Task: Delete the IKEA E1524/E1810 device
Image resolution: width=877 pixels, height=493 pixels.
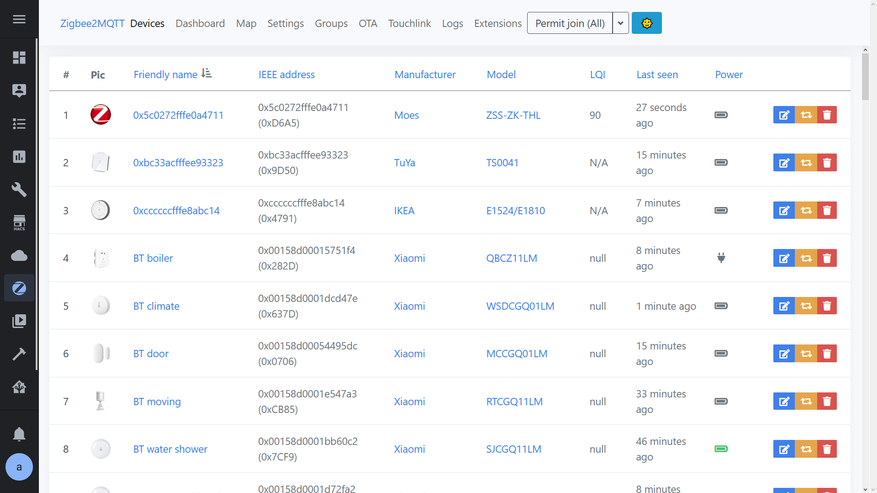Action: (827, 210)
